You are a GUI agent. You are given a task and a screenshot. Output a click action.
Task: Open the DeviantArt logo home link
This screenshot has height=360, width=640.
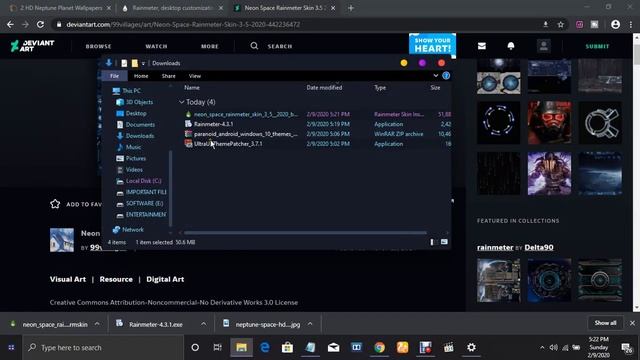(32, 46)
